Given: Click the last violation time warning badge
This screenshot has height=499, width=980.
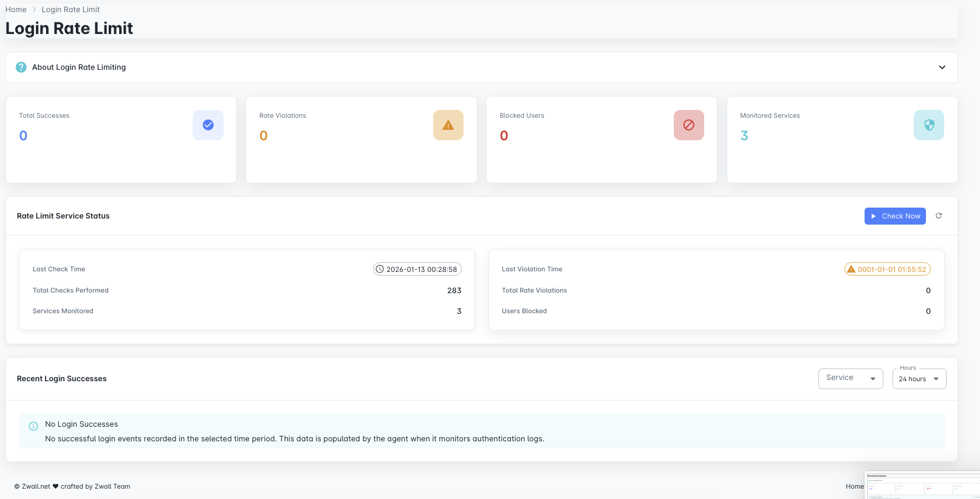Looking at the screenshot, I should point(887,269).
